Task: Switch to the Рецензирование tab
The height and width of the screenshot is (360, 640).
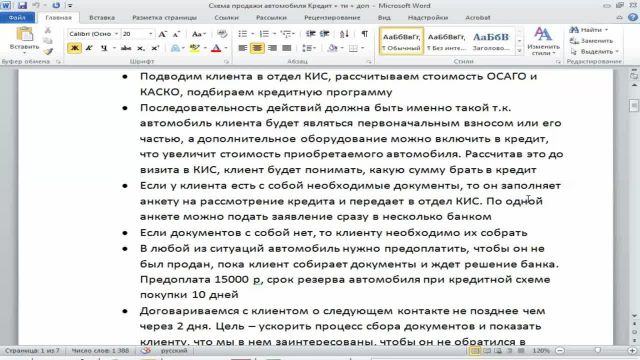Action: pos(332,18)
